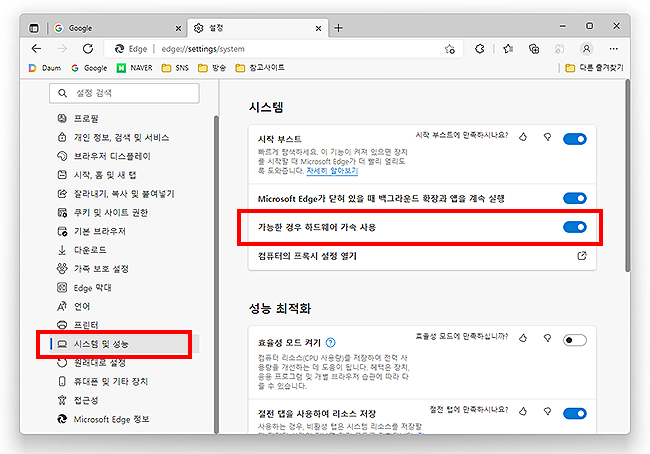This screenshot has height=454, width=650.
Task: Open the Favorites list icon
Action: tap(508, 49)
